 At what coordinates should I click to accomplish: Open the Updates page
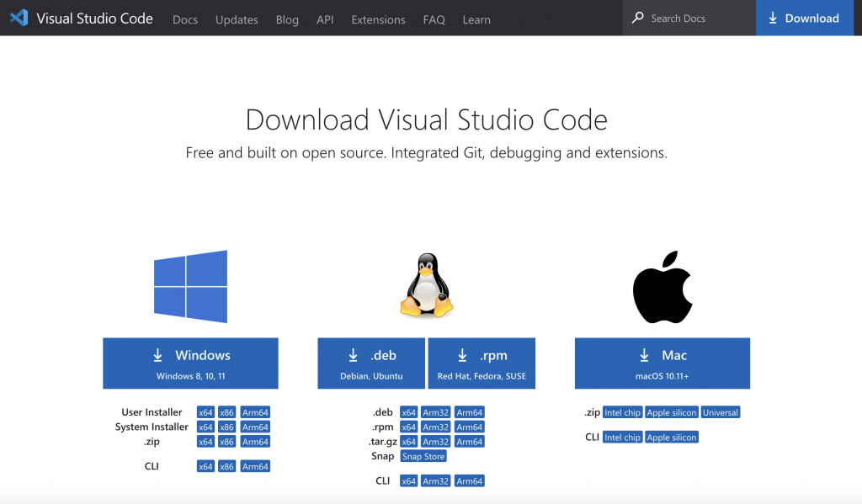click(237, 20)
